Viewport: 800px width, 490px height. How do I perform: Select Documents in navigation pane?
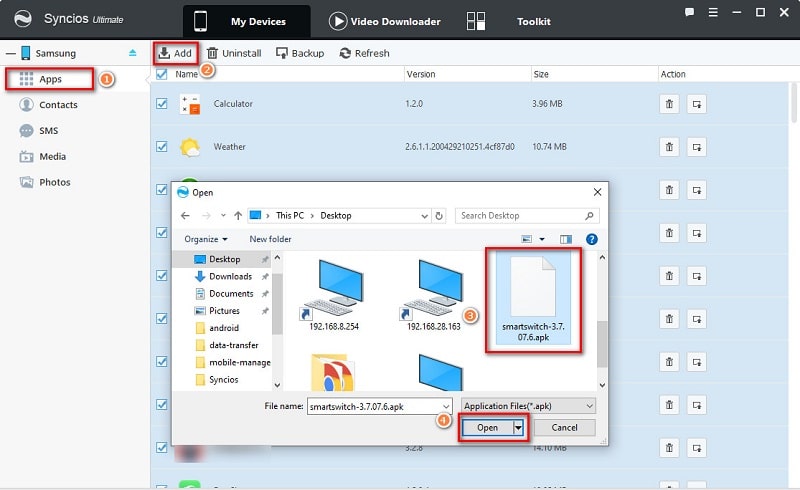[231, 293]
